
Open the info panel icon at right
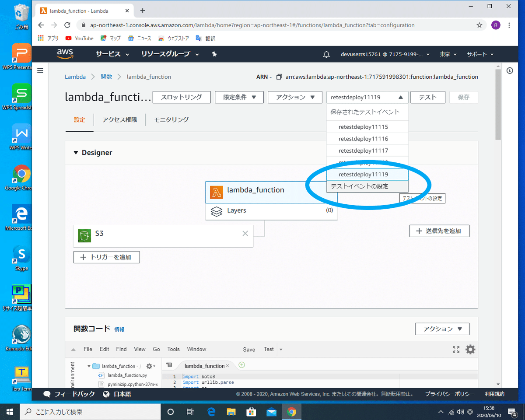510,70
